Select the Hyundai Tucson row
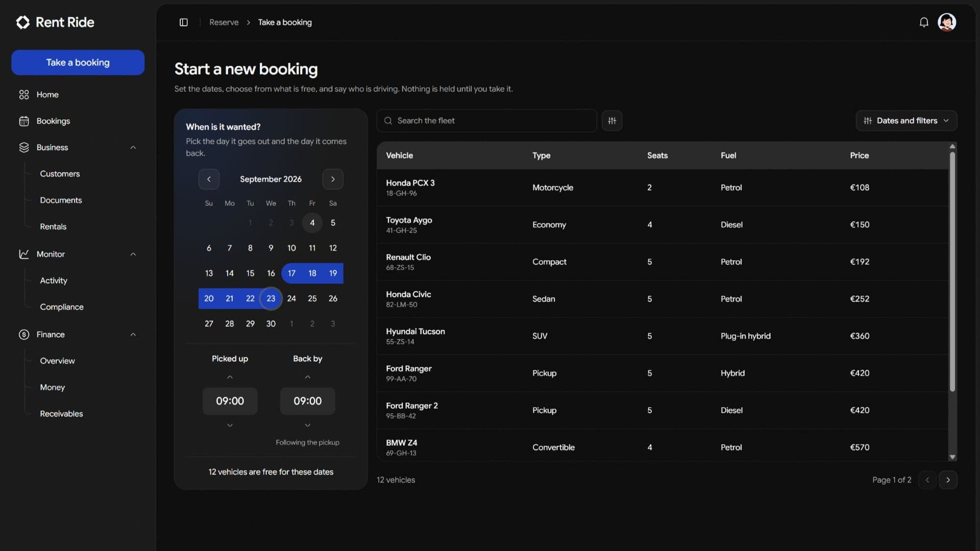Viewport: 980px width, 551px height. [662, 336]
